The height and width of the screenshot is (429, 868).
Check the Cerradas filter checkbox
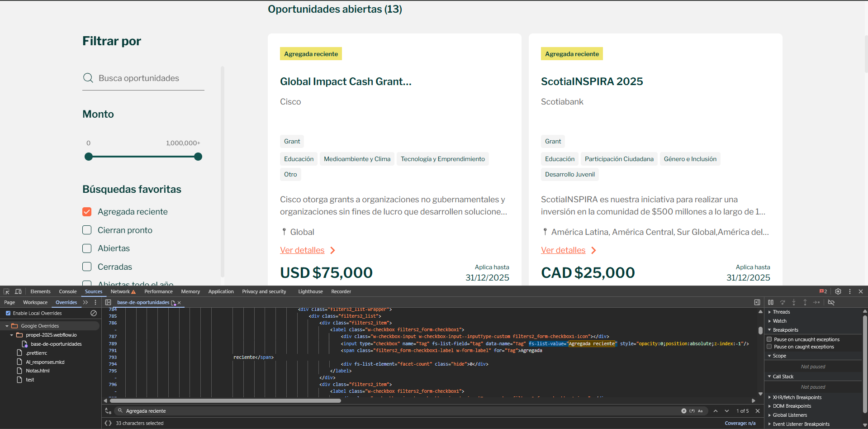87,267
